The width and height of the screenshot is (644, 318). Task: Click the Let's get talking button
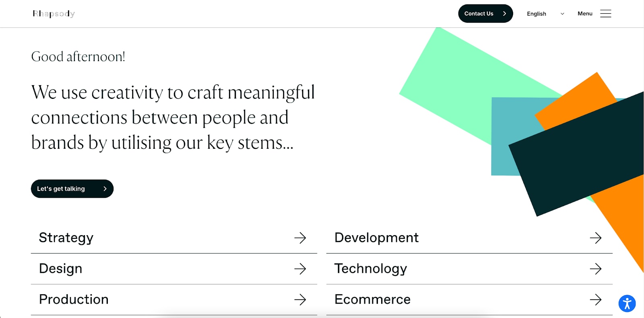pyautogui.click(x=72, y=189)
